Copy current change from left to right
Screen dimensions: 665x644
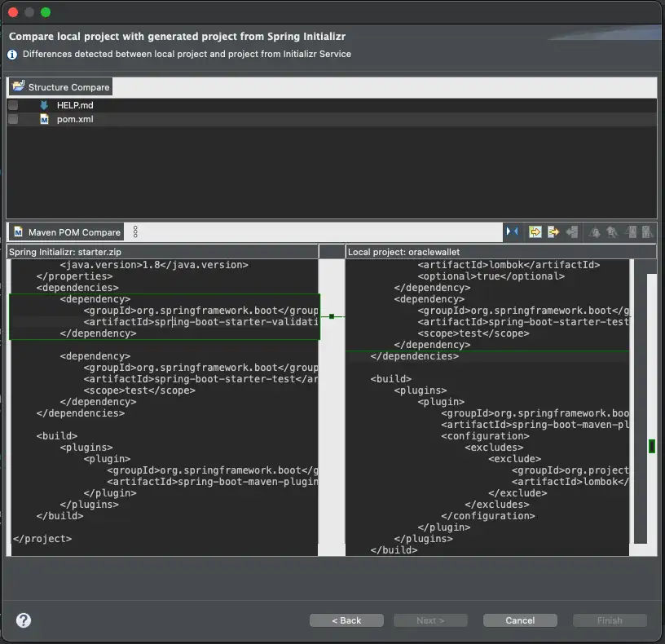553,232
